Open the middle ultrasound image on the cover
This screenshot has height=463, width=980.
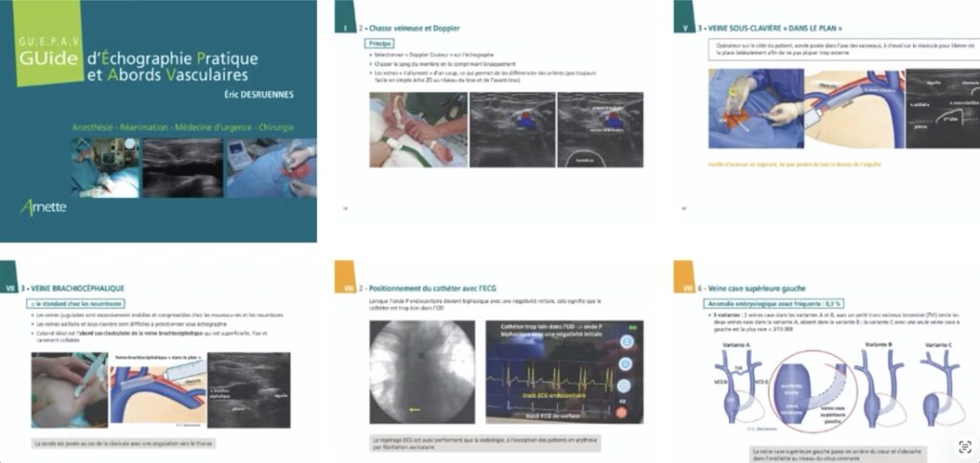coord(182,168)
